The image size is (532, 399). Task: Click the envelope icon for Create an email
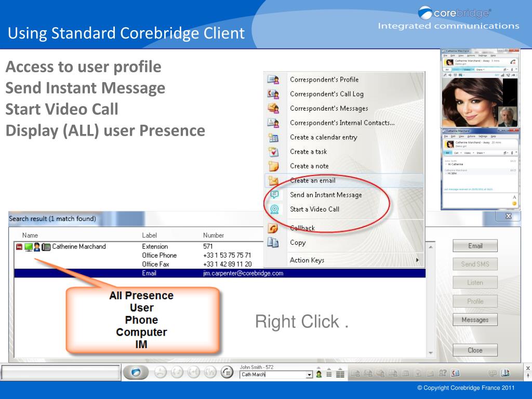[273, 180]
